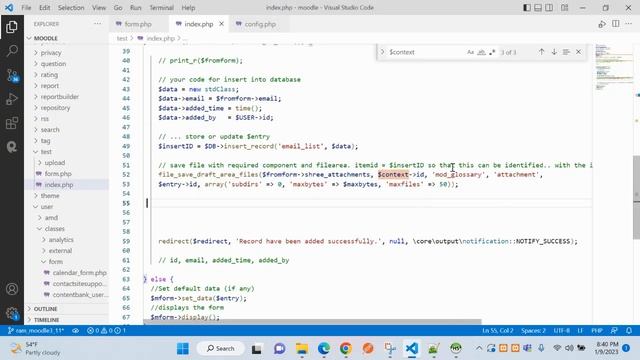This screenshot has height=360, width=640.
Task: Open notifications bell in status bar
Action: tap(629, 331)
